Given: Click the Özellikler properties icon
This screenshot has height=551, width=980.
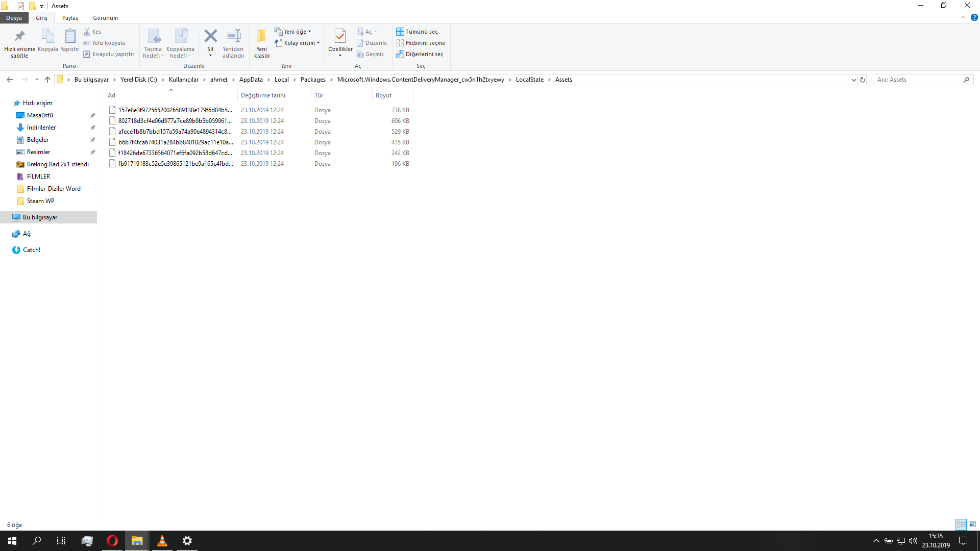Looking at the screenshot, I should [x=340, y=36].
